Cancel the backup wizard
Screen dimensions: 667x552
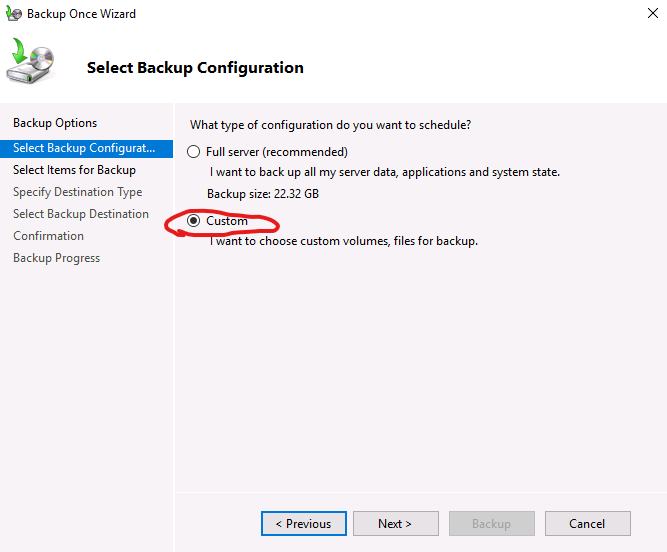587,524
